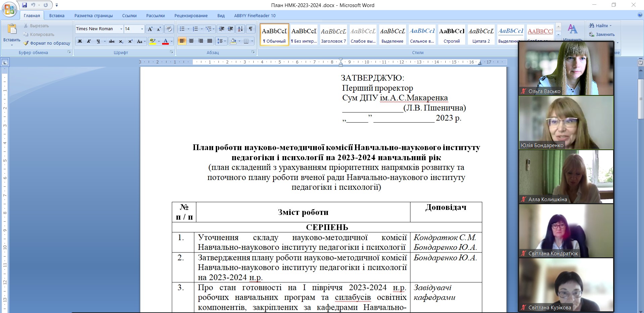Apply the Обычный style
644x313 pixels.
pyautogui.click(x=274, y=34)
